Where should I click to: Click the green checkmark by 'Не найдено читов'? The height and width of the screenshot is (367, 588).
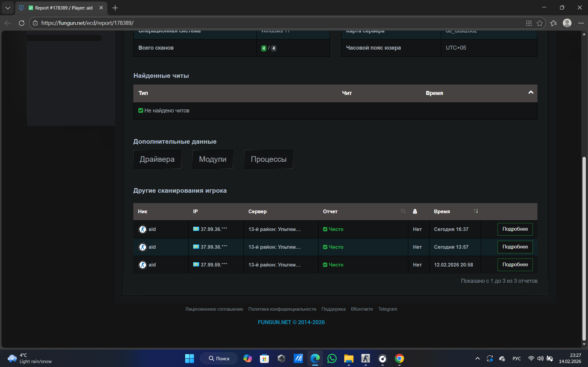click(141, 111)
